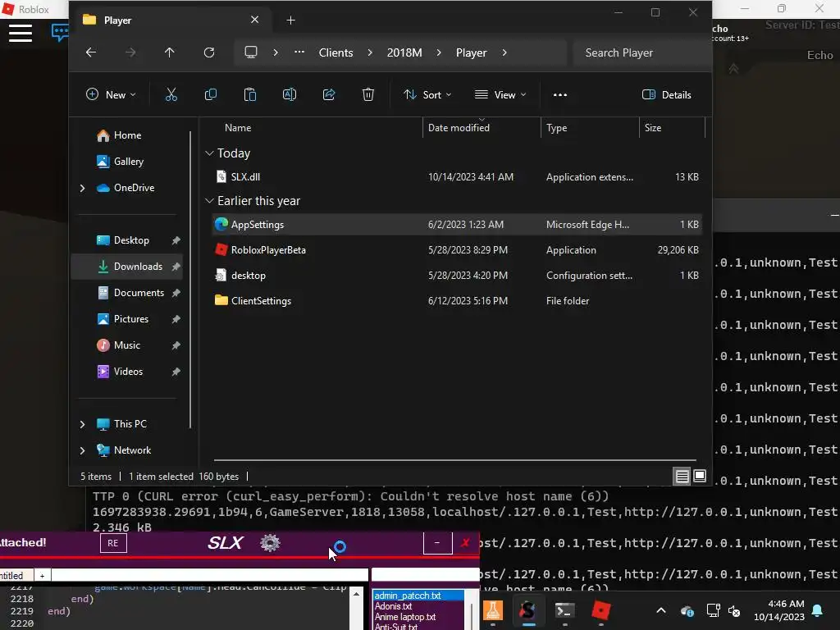
Task: Navigate up one folder level
Action: coord(169,52)
